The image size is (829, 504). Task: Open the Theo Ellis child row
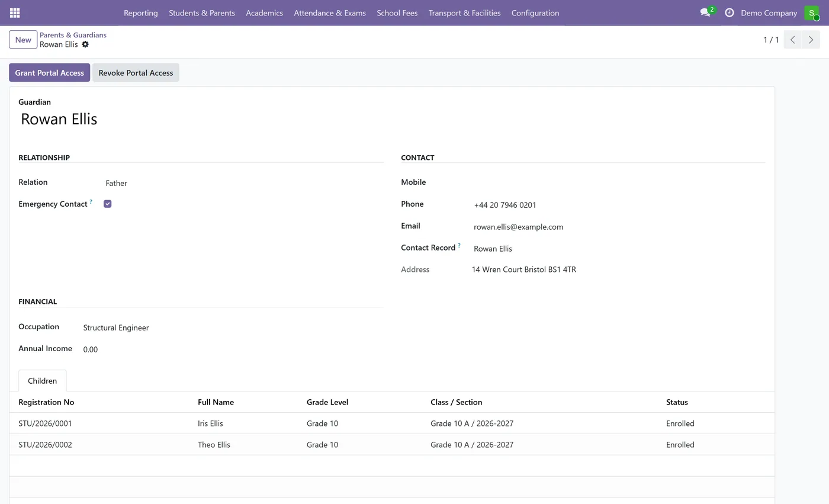(x=392, y=445)
